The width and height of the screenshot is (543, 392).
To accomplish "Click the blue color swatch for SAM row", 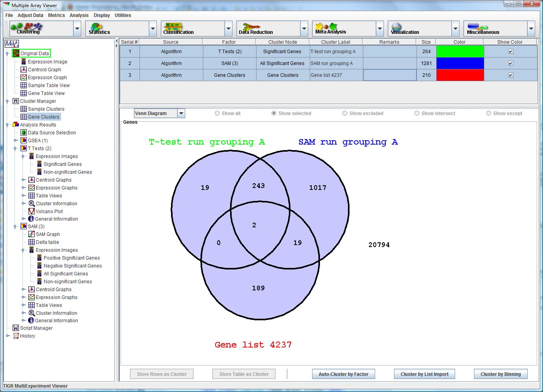I will point(459,63).
